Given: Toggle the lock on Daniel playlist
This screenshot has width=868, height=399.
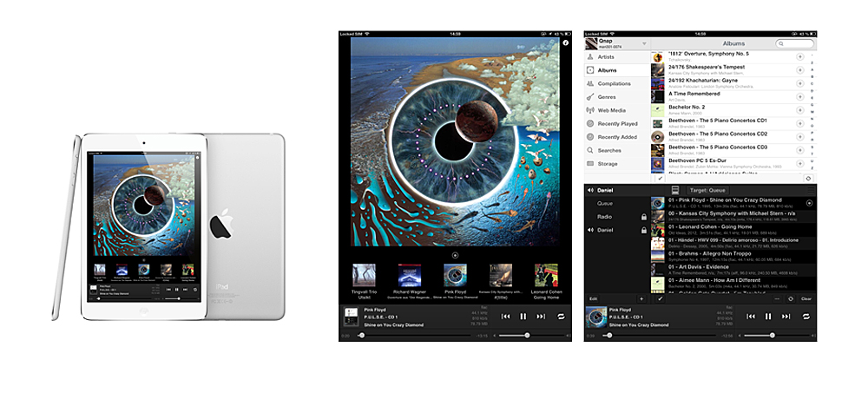Looking at the screenshot, I should (644, 230).
